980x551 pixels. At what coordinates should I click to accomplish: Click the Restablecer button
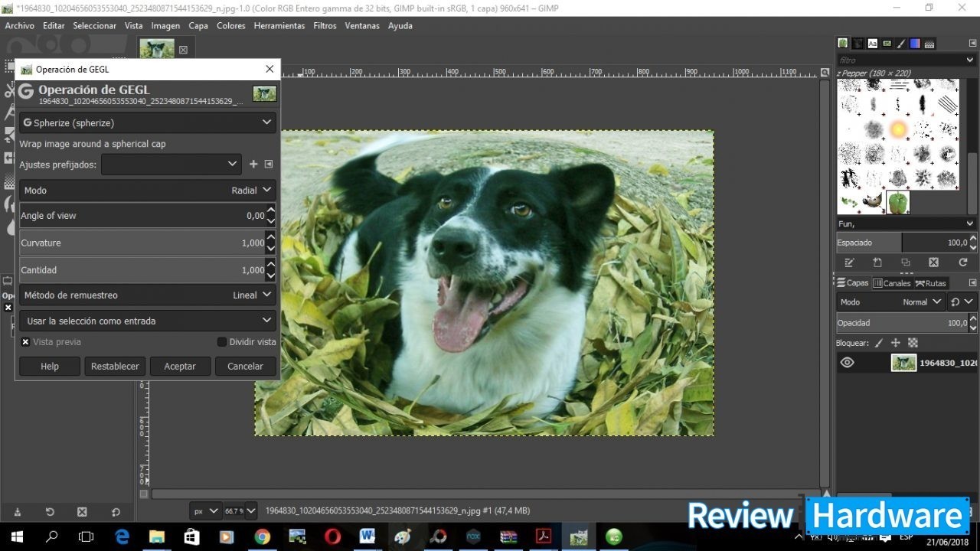115,367
